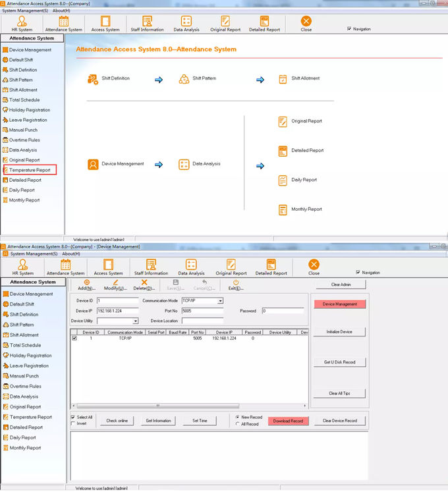Click into the Device IP input field
The height and width of the screenshot is (492, 448).
coord(117,310)
